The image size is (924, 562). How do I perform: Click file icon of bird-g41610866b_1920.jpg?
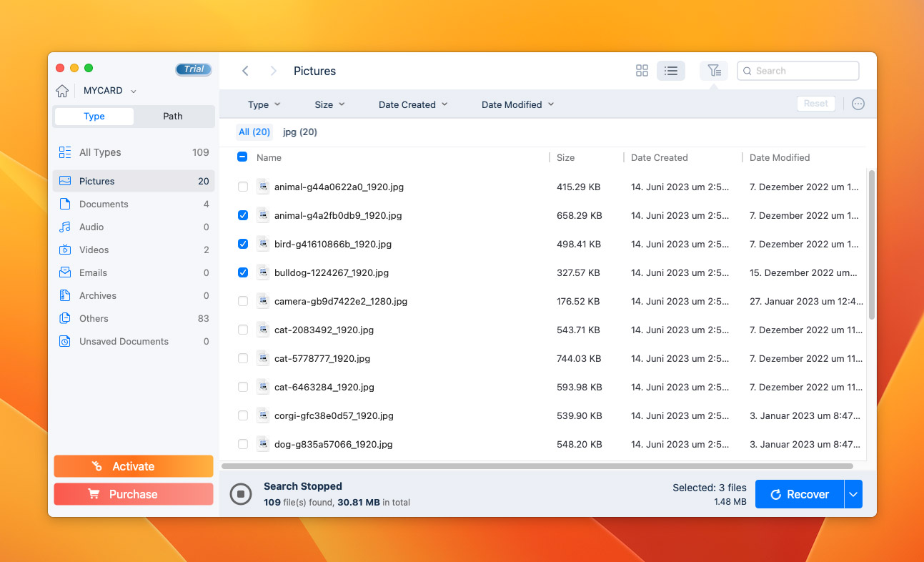coord(263,244)
